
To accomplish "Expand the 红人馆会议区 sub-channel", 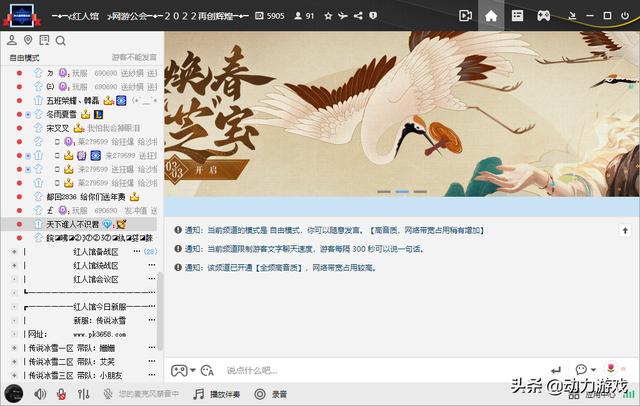I will point(14,279).
